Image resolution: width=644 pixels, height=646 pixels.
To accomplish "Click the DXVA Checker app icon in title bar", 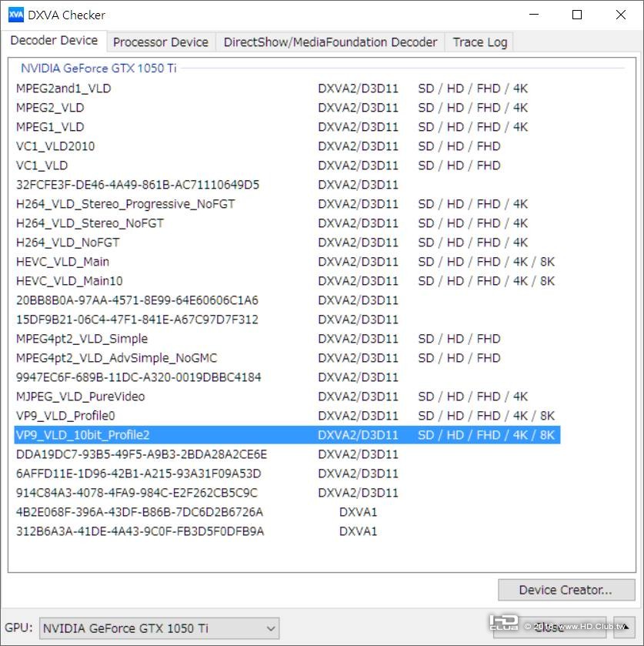I will click(x=16, y=15).
